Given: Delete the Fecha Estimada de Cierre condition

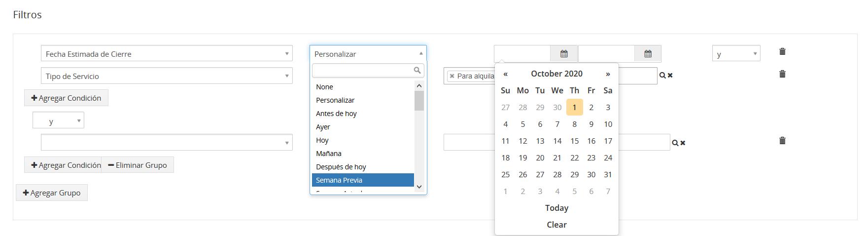Looking at the screenshot, I should [782, 51].
